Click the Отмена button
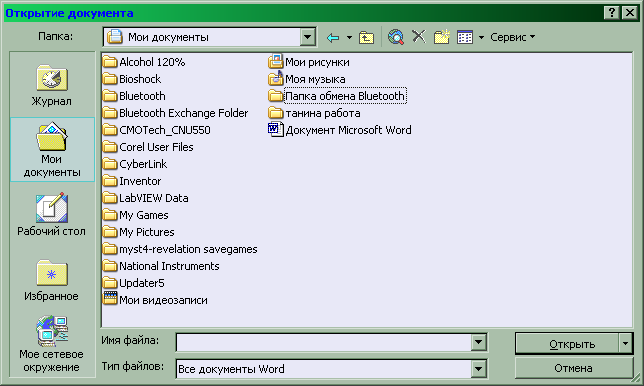This screenshot has width=644, height=386. [x=573, y=368]
